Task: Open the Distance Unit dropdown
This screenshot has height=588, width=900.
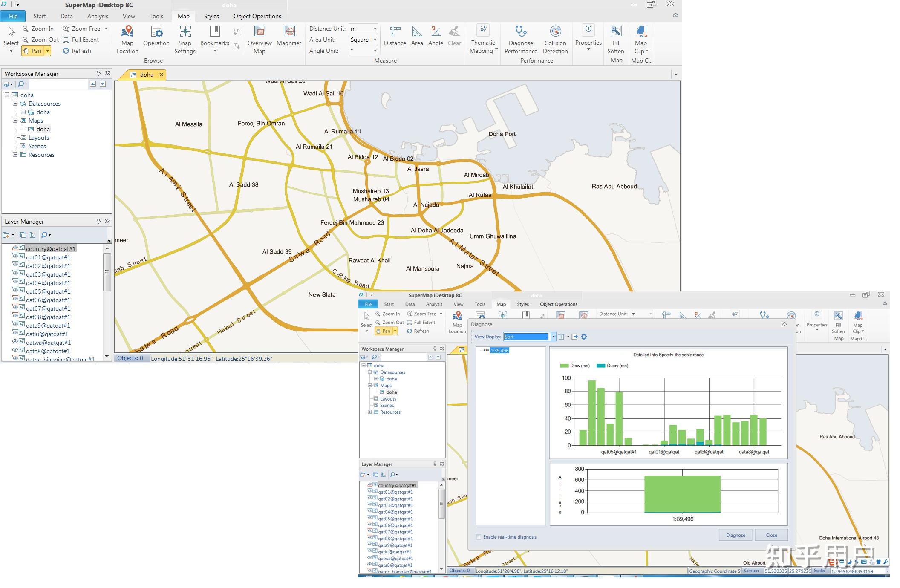Action: click(375, 29)
